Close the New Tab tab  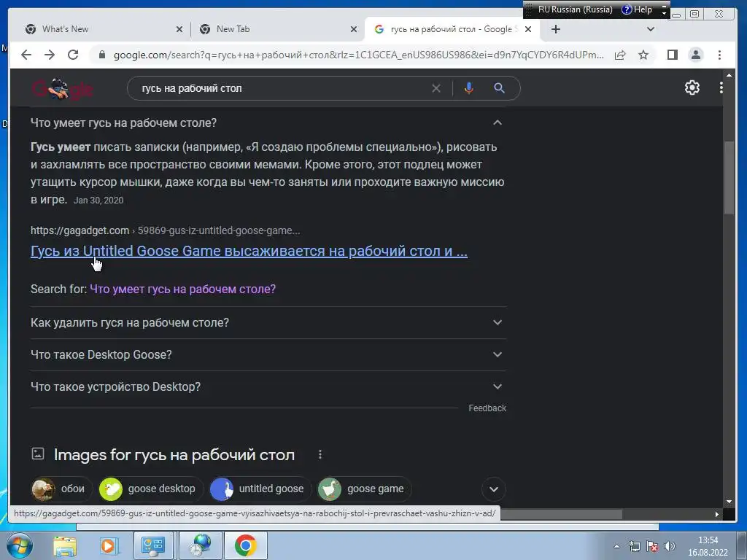coord(354,29)
